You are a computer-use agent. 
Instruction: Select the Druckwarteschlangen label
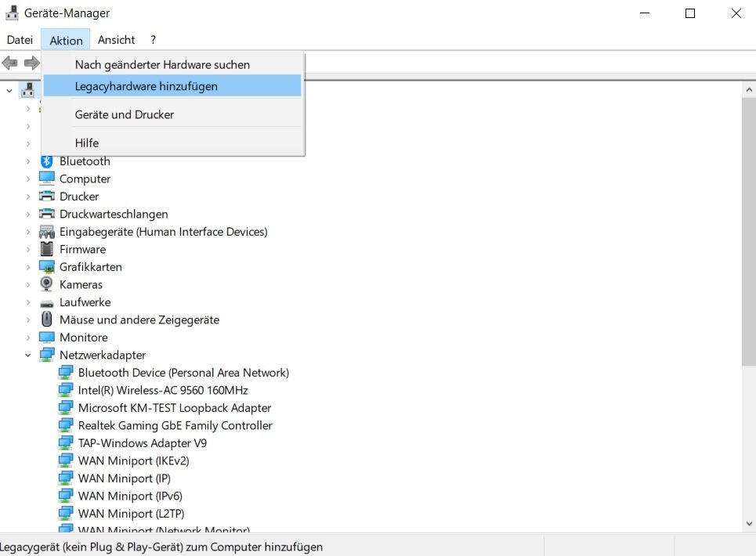pos(114,214)
